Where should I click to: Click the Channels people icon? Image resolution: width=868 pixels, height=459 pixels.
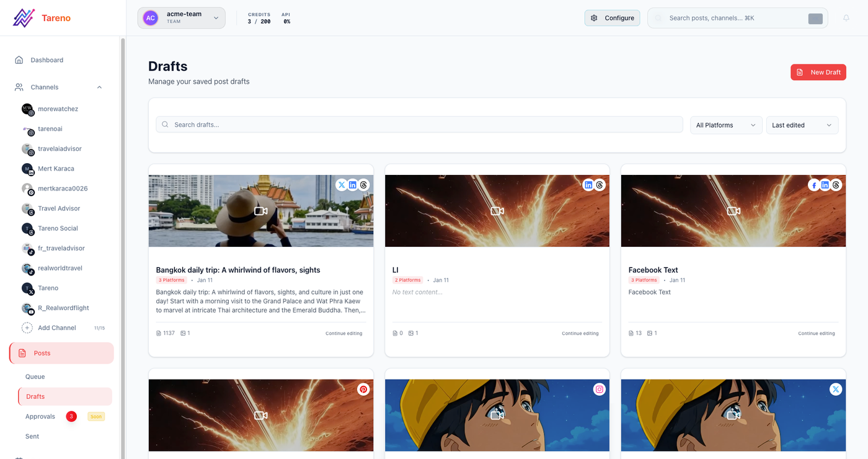pyautogui.click(x=19, y=87)
